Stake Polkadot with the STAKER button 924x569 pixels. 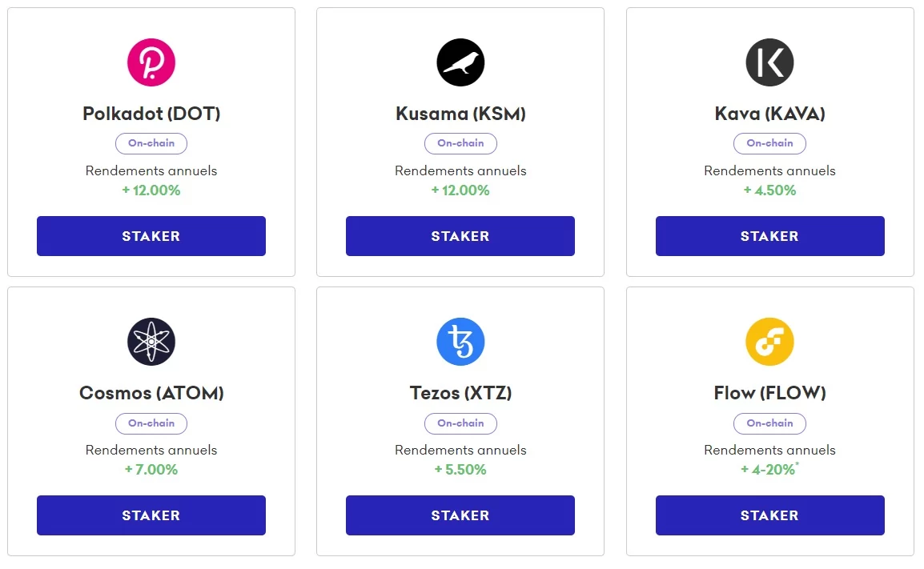point(151,236)
